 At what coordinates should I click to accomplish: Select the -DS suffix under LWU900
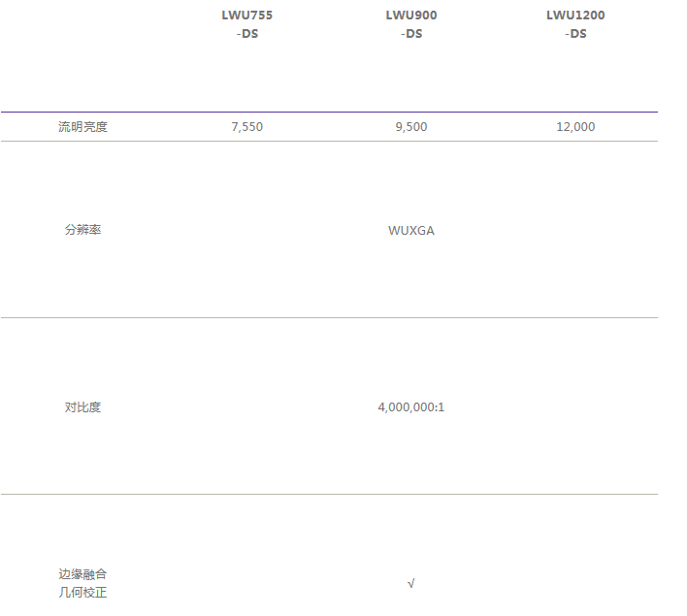pos(410,34)
